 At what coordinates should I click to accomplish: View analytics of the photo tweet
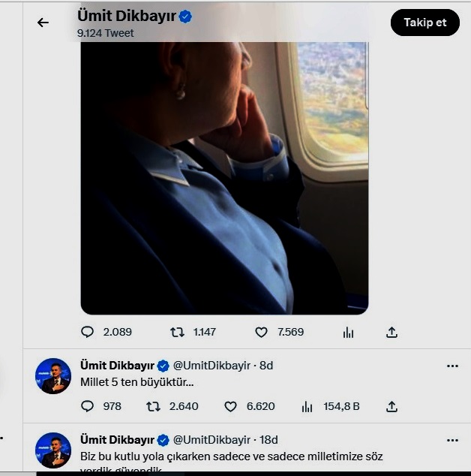pyautogui.click(x=348, y=332)
